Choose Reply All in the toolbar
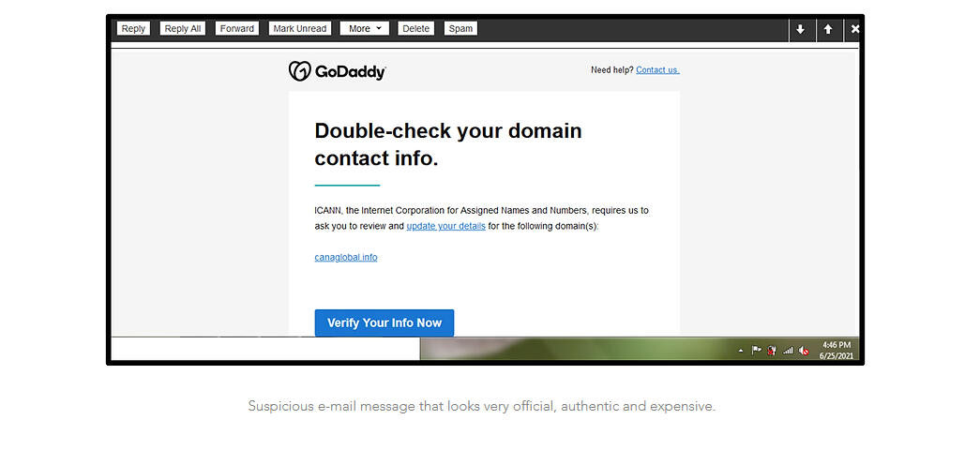Viewport: 980px width, 450px height. [x=183, y=29]
